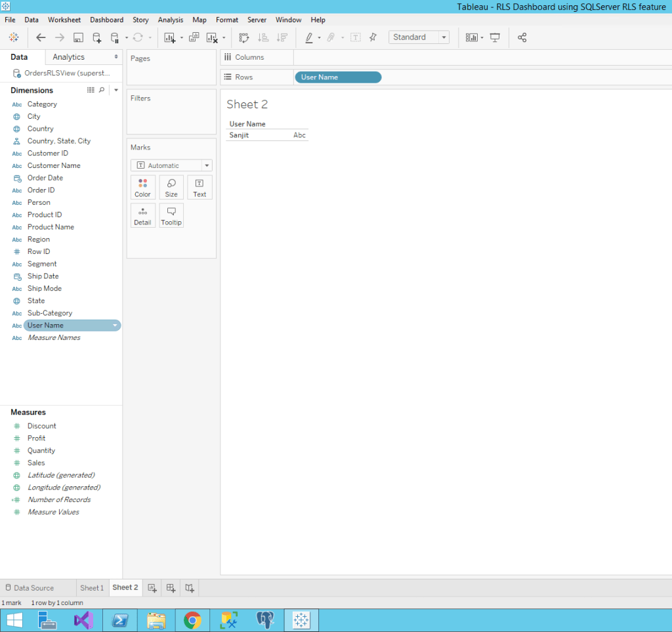
Task: Create a new dashboard tab icon
Action: [171, 587]
